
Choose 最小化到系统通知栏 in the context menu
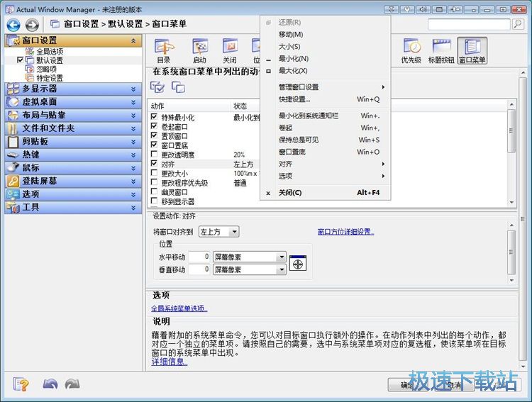[x=309, y=116]
